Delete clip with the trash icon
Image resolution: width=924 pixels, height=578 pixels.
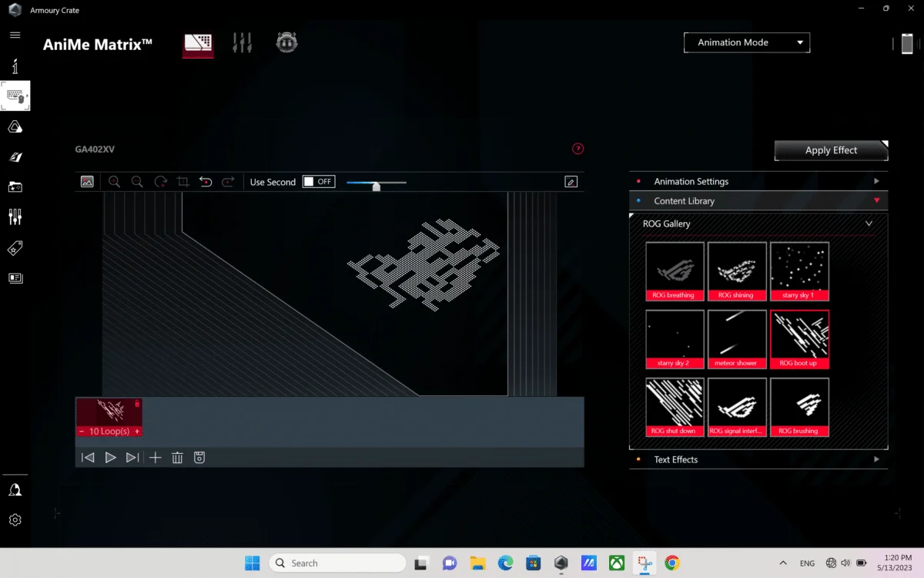click(x=177, y=458)
